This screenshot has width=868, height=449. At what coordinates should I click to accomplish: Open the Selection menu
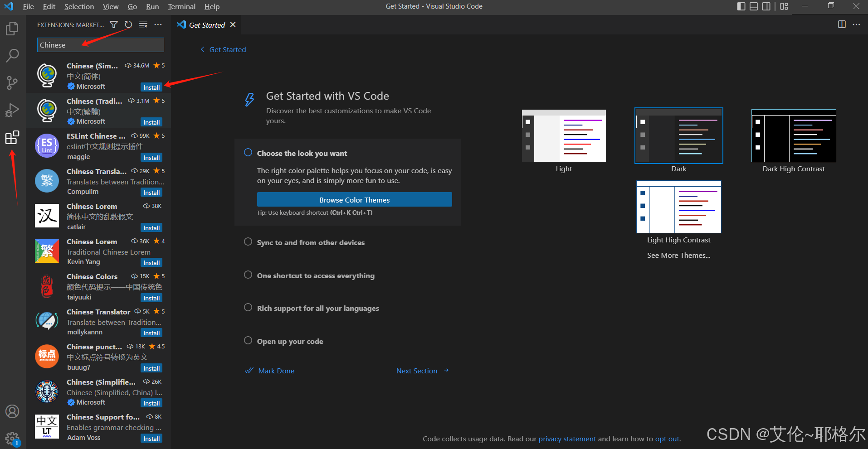(x=79, y=6)
